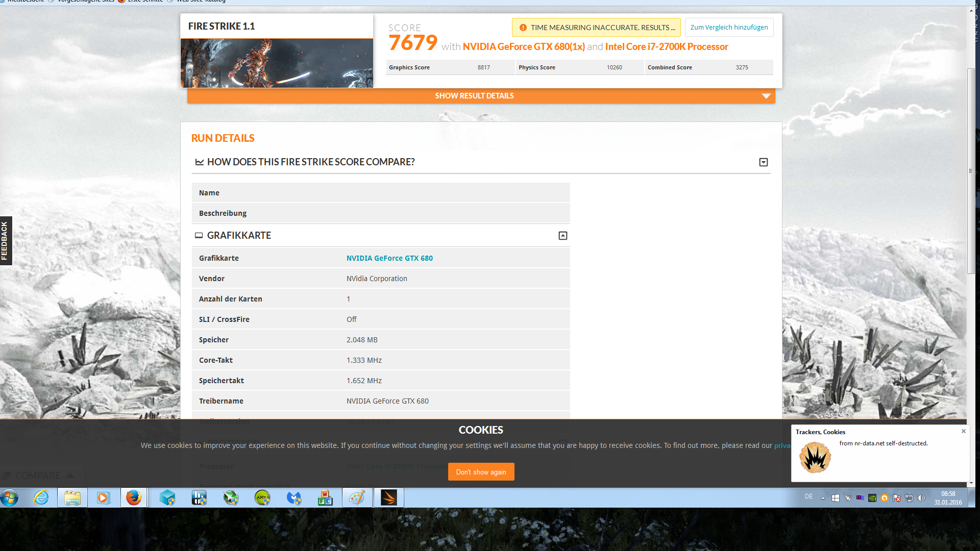This screenshot has width=980, height=551.
Task: Click Don't show again cookie button
Action: pyautogui.click(x=481, y=472)
